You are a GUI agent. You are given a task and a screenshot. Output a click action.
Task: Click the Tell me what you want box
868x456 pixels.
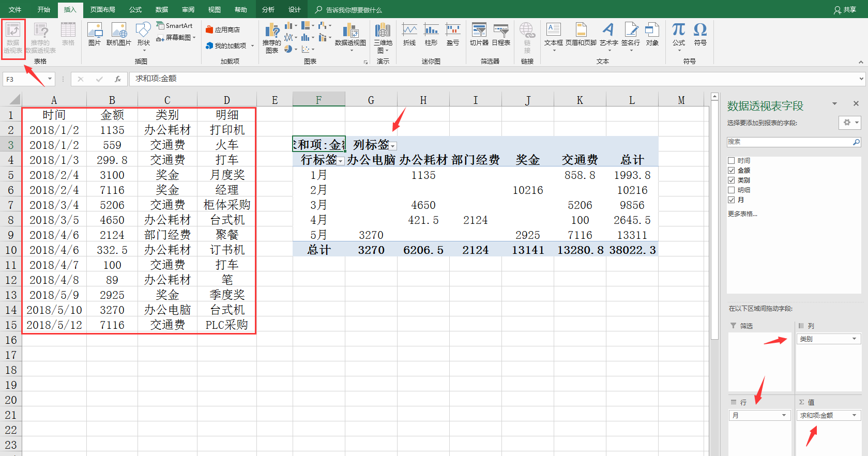354,10
